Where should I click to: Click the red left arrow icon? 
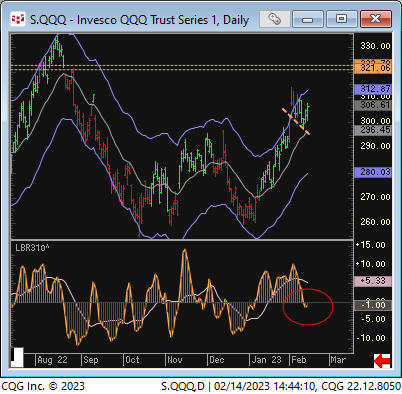click(x=382, y=361)
